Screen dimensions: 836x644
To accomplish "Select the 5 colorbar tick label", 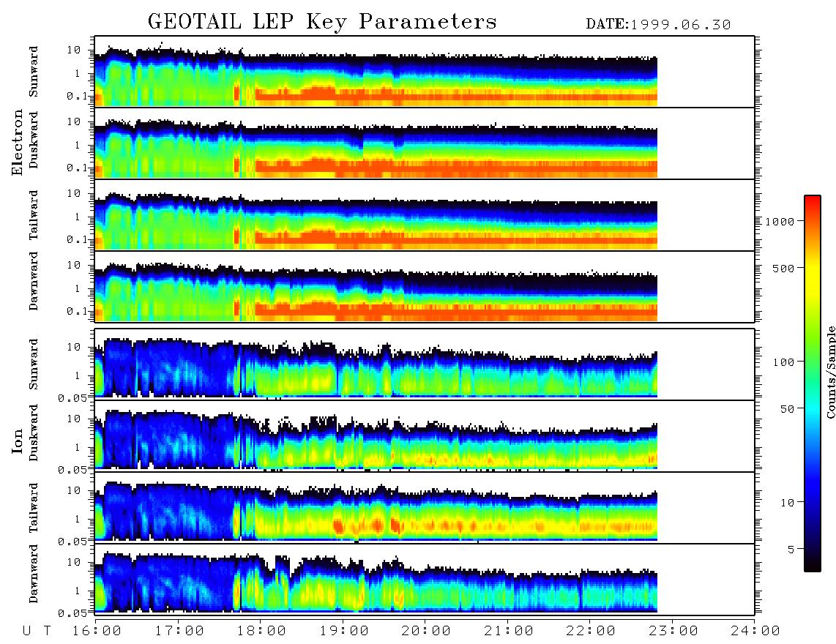I will coord(791,550).
